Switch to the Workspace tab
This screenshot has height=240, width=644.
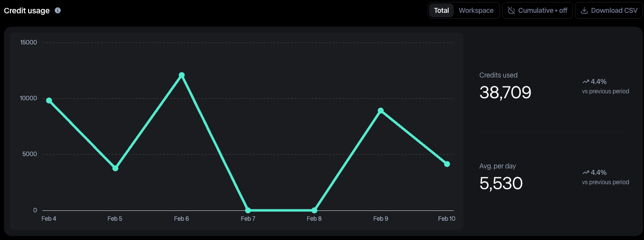[x=476, y=10]
